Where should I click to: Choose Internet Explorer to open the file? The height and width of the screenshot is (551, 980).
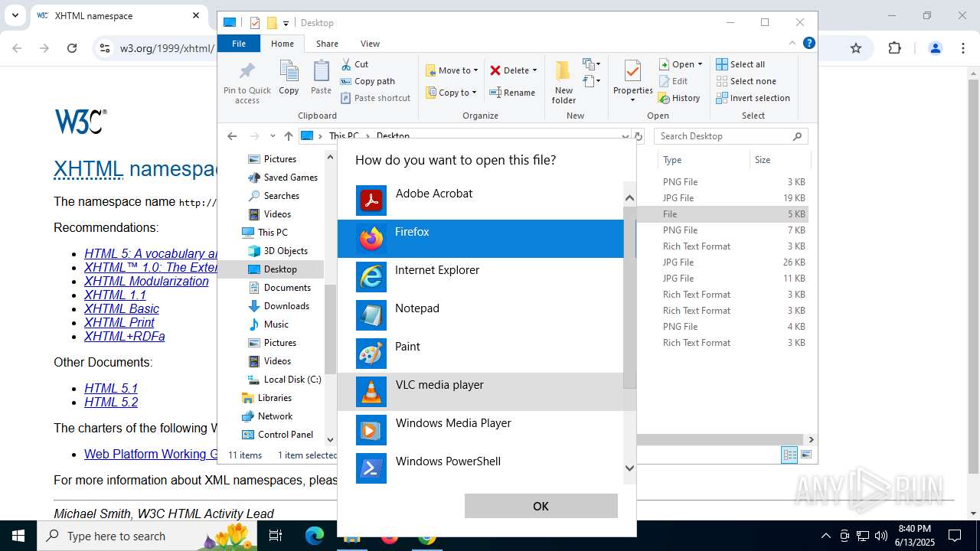coord(480,277)
